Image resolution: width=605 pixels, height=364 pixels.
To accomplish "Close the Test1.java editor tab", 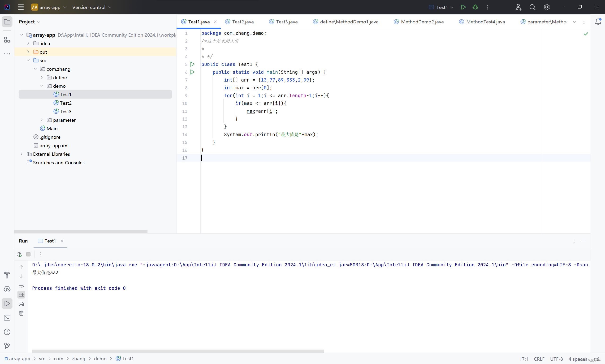I will (x=215, y=22).
